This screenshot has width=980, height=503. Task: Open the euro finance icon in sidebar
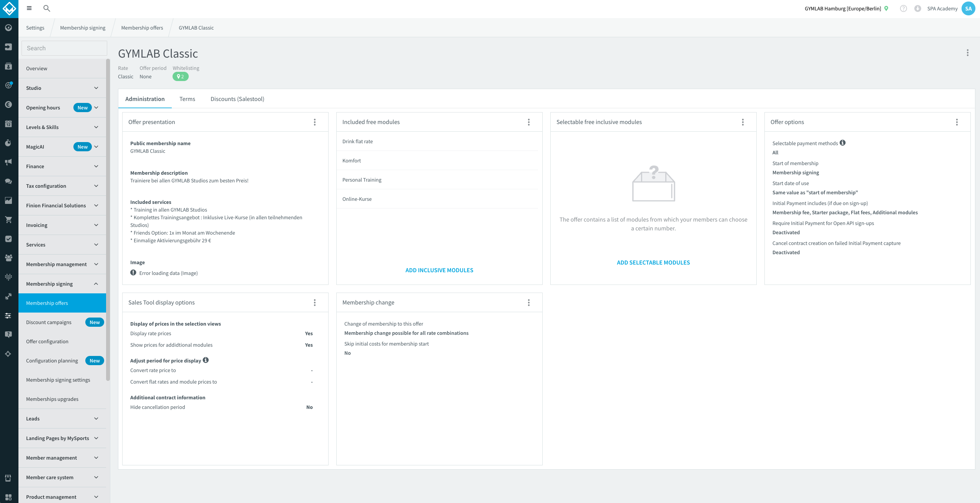pyautogui.click(x=8, y=104)
